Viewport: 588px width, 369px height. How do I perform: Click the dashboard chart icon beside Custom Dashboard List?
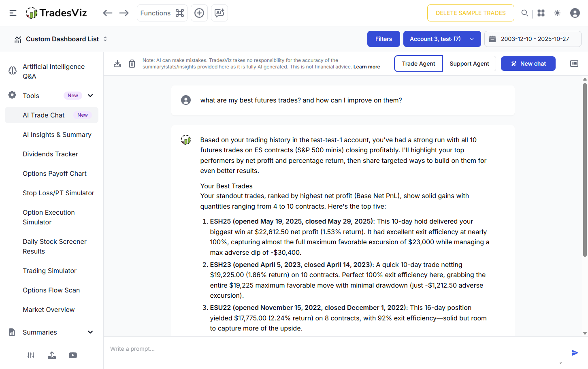pyautogui.click(x=18, y=39)
